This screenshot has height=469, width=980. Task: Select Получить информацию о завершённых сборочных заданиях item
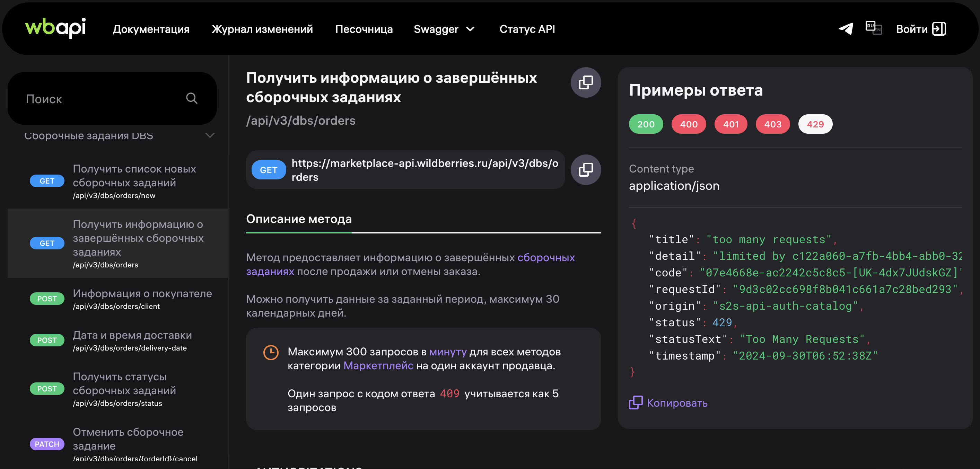(118, 244)
